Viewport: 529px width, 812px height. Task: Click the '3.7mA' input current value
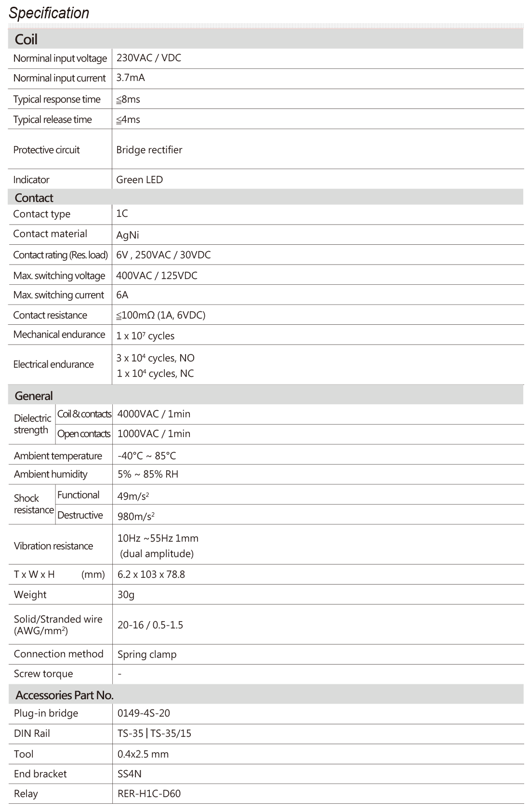pos(130,78)
